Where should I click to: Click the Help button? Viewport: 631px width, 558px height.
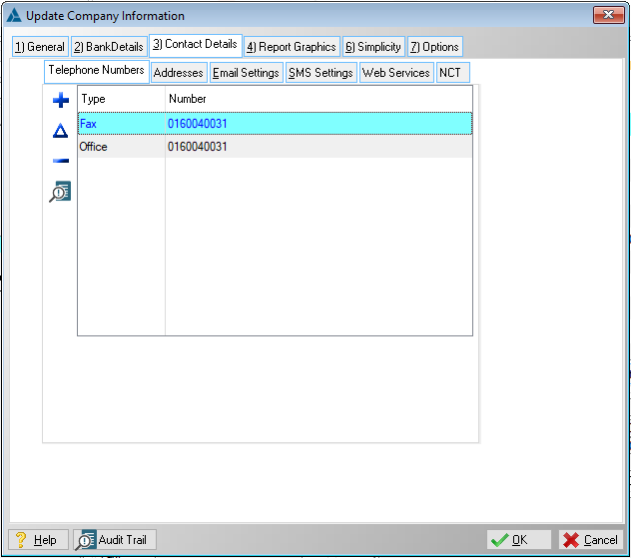pyautogui.click(x=38, y=540)
